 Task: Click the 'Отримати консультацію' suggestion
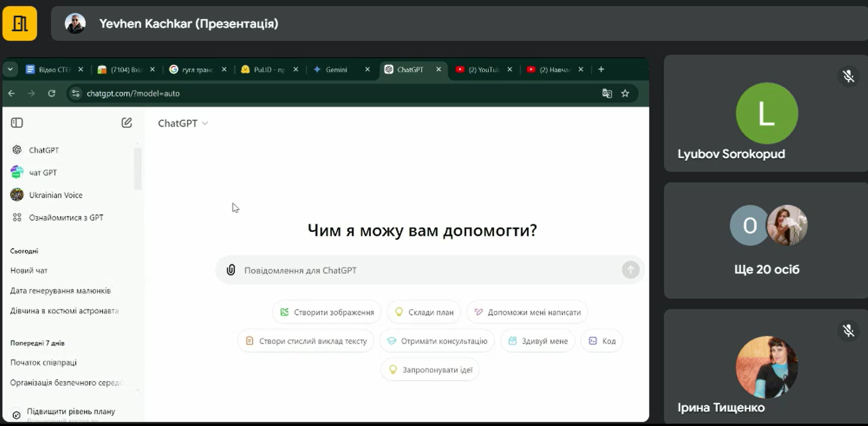(x=437, y=341)
